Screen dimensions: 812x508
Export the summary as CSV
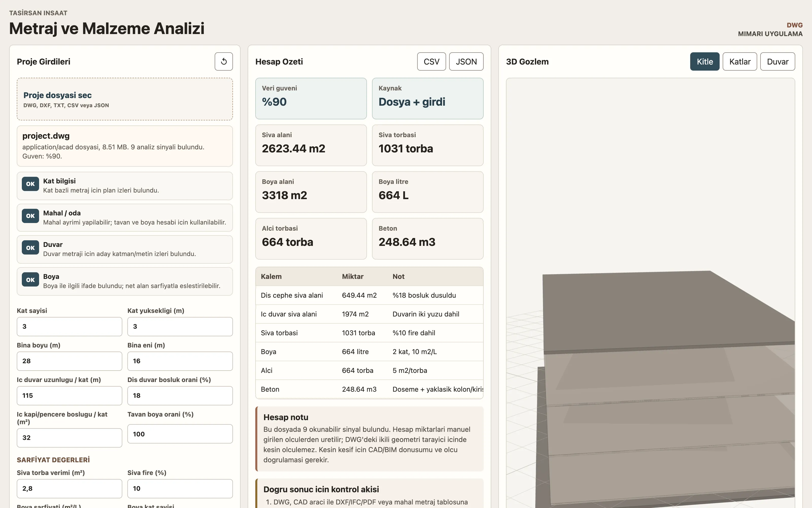431,61
